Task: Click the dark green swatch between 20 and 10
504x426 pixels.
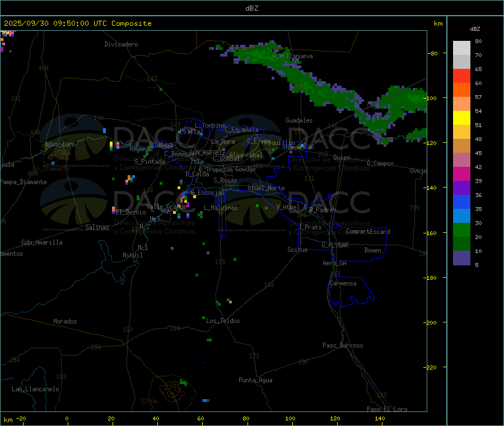Action: (x=461, y=244)
